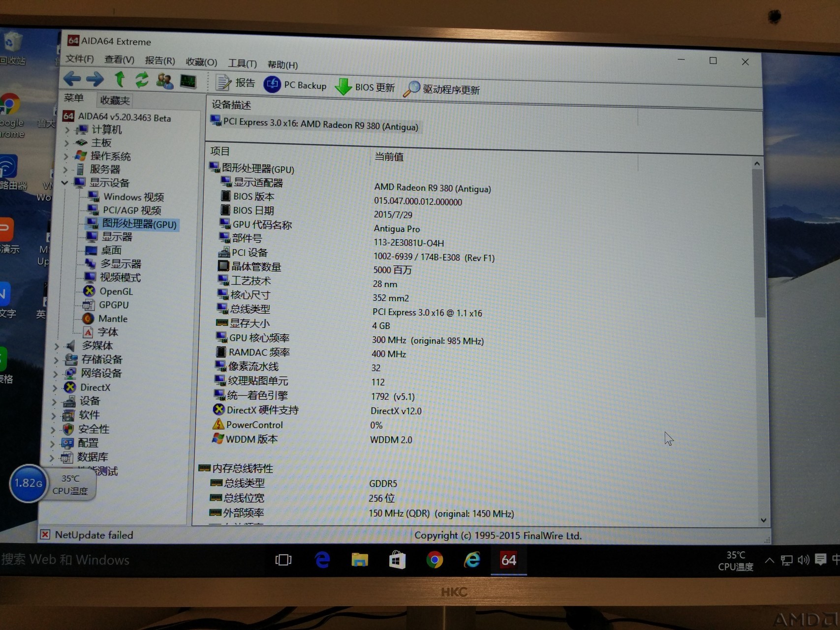Screen dimensions: 840x630
Task: Click the 字体 font icon in tree
Action: [x=88, y=332]
